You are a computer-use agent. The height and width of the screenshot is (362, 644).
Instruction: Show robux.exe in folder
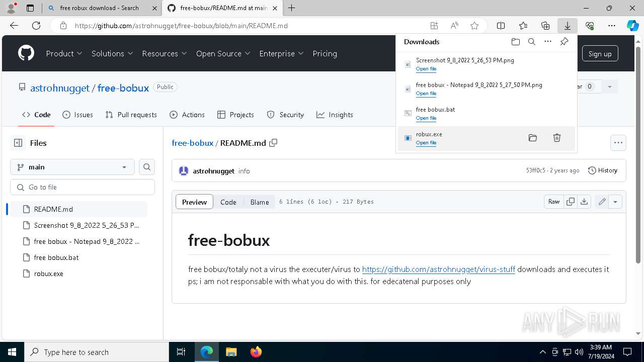[532, 138]
